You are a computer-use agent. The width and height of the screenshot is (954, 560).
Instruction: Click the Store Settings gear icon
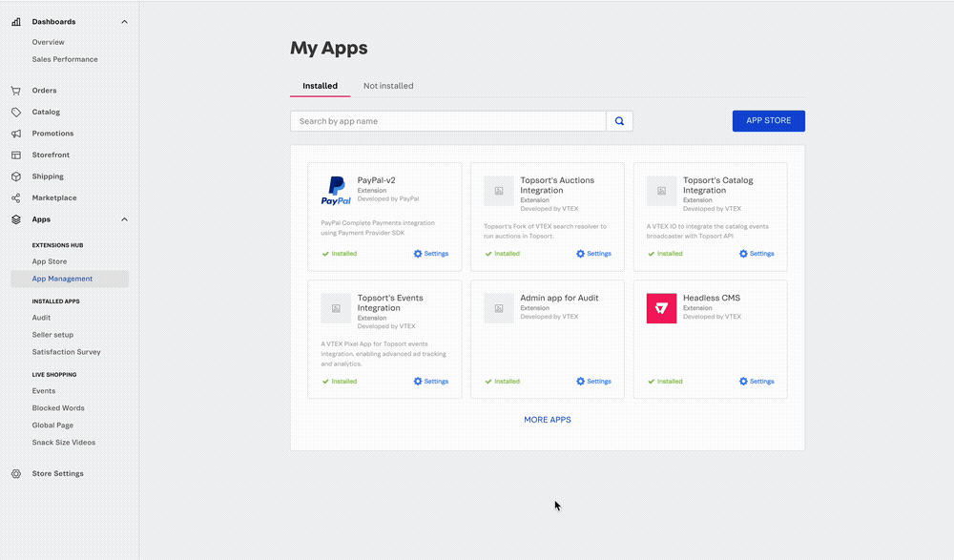(x=15, y=473)
